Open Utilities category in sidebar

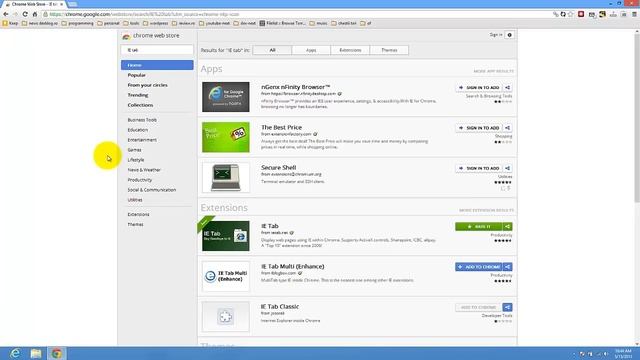(x=135, y=200)
